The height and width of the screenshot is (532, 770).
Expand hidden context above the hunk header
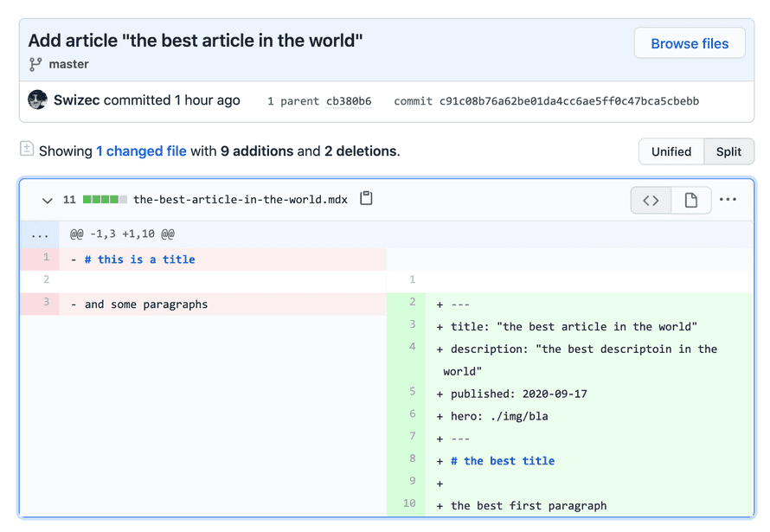tap(38, 234)
